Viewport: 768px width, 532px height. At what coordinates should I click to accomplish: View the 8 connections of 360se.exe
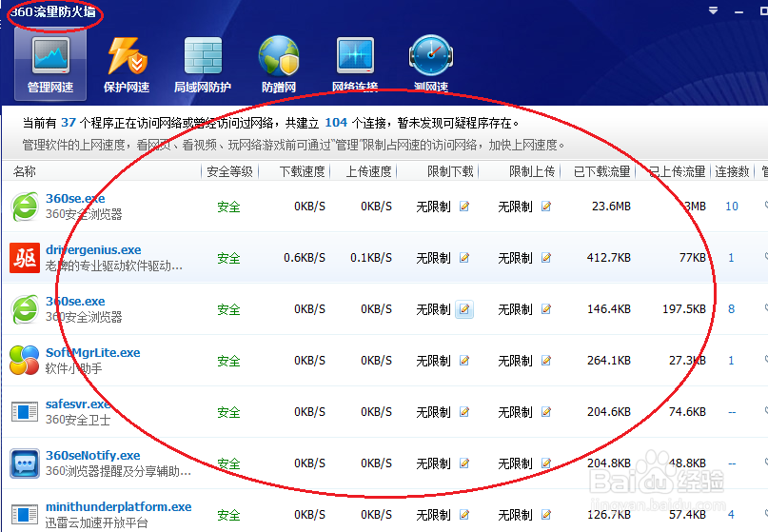(x=731, y=309)
